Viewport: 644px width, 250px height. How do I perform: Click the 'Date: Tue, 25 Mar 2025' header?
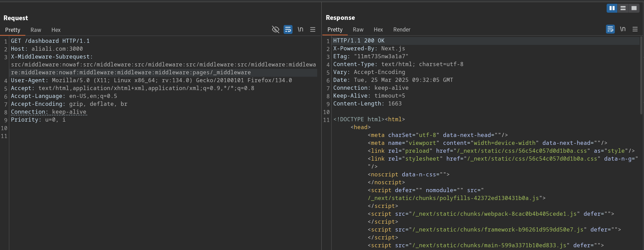click(x=393, y=80)
